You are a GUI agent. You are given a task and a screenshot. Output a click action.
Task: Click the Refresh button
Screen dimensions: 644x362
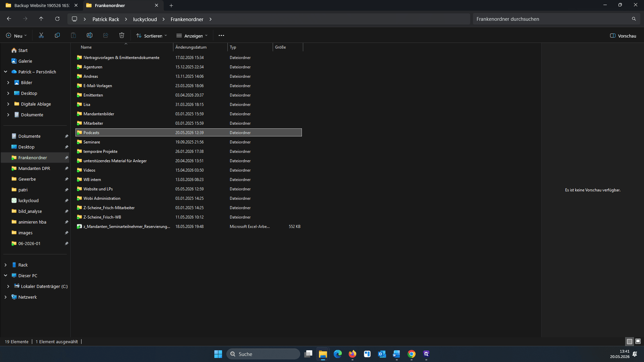57,19
